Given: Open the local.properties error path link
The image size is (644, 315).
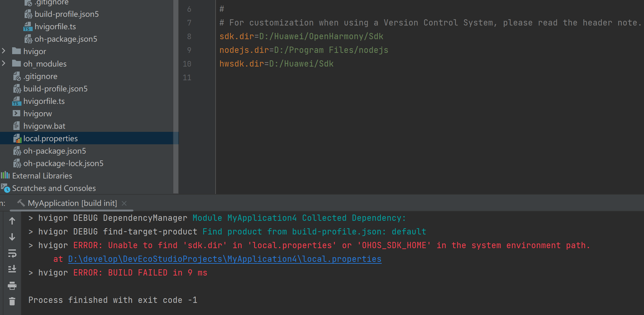Looking at the screenshot, I should 225,259.
